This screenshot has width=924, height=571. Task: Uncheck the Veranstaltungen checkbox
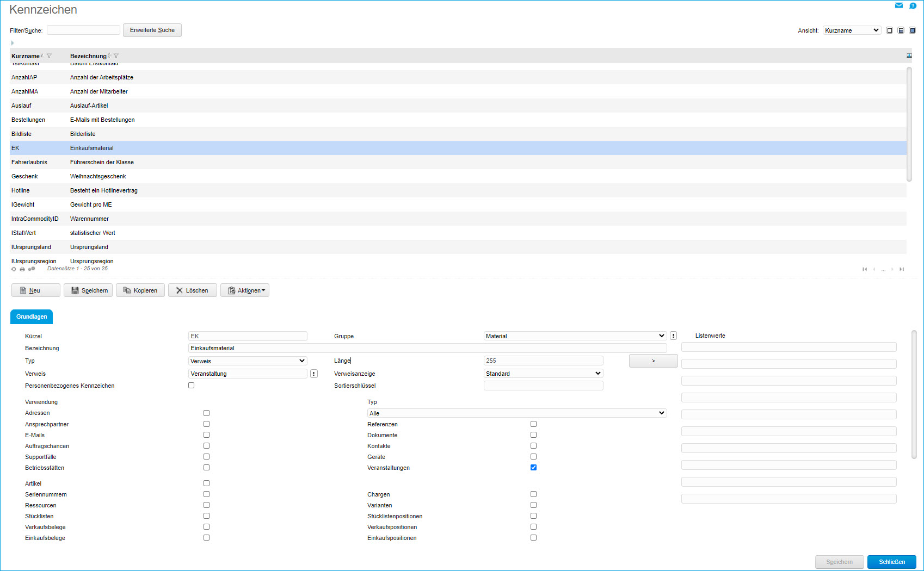coord(533,468)
